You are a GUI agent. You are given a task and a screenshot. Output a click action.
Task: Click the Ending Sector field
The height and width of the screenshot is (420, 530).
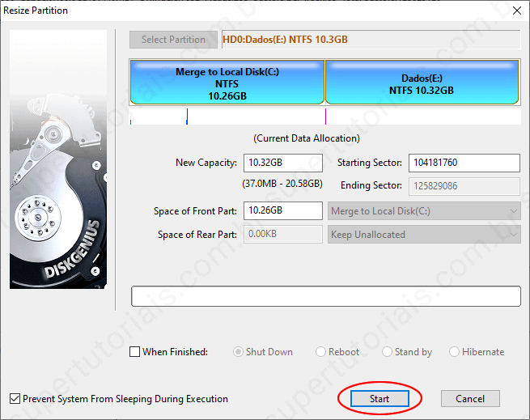click(464, 185)
